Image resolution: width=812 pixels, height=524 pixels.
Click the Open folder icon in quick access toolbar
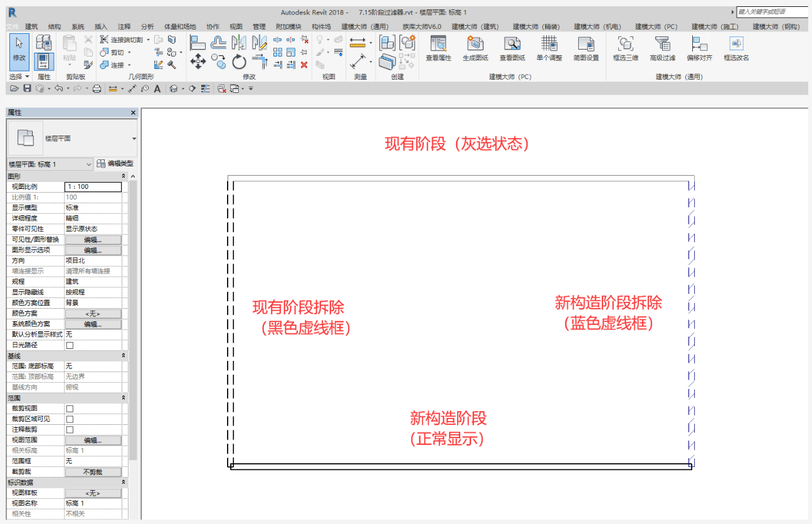tap(14, 89)
